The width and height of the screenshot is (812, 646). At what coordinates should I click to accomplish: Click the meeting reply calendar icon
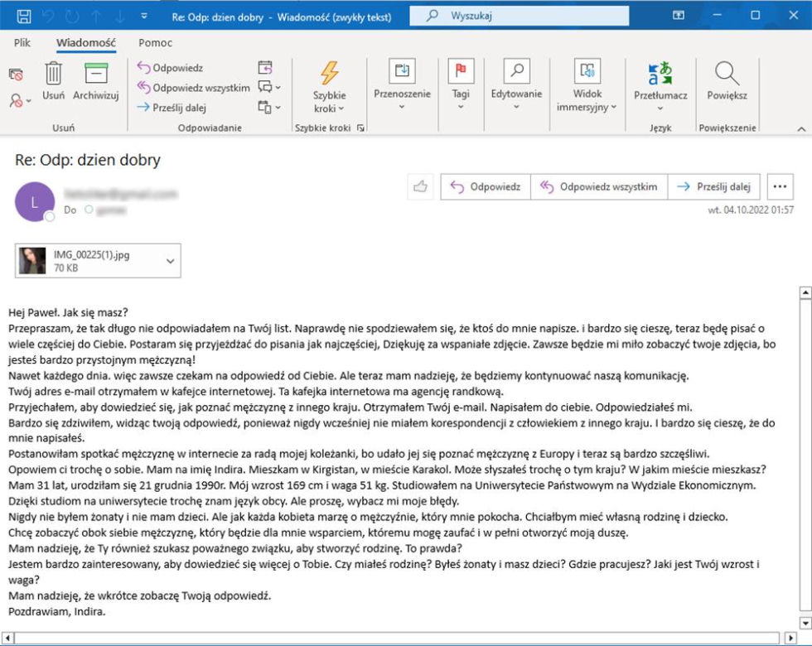[x=264, y=67]
